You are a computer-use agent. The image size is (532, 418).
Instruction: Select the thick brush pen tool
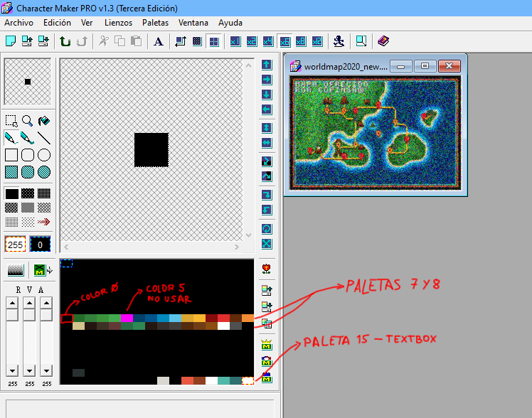point(28,138)
